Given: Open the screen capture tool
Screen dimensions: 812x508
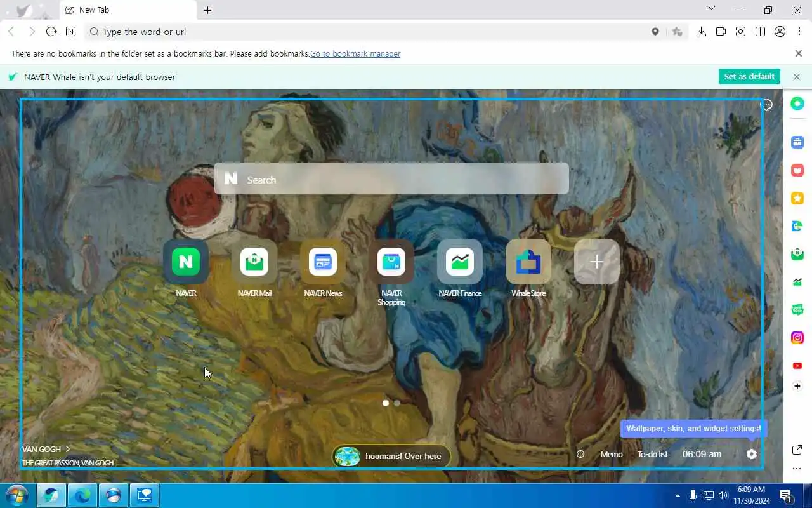Looking at the screenshot, I should pyautogui.click(x=740, y=32).
